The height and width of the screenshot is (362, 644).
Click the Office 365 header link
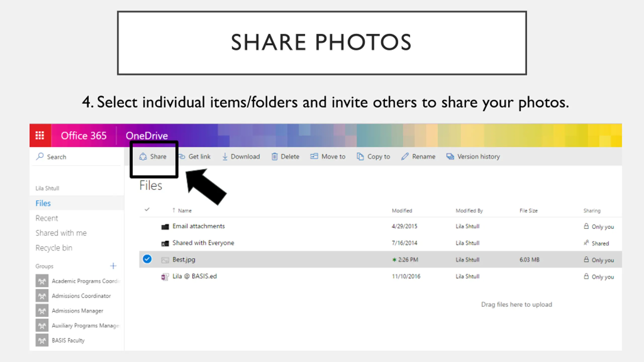pos(84,136)
